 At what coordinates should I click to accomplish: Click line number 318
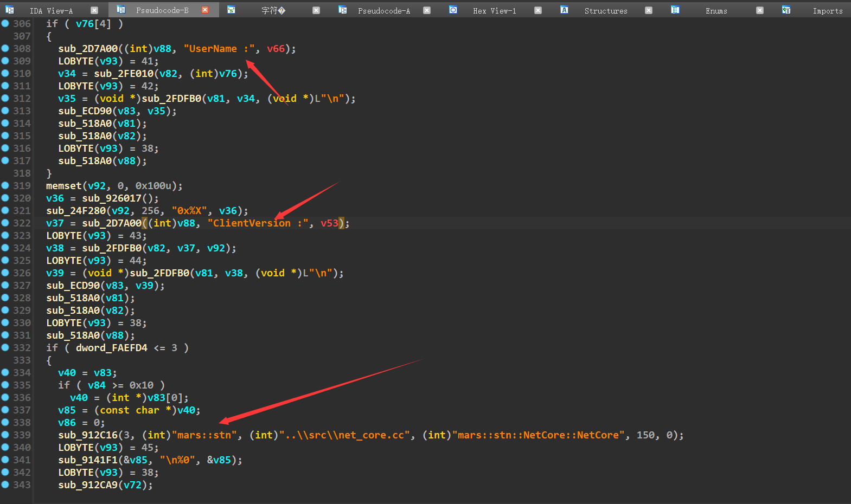pyautogui.click(x=22, y=173)
